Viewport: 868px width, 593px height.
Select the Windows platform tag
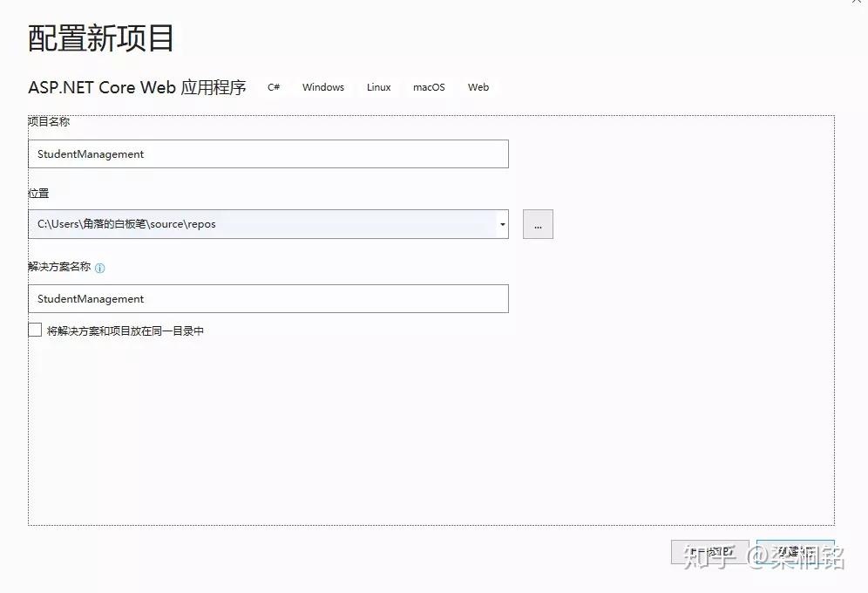point(322,87)
